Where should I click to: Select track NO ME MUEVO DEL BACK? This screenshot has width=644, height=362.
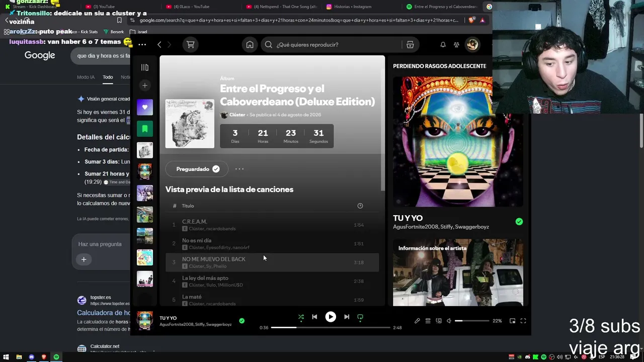272,262
